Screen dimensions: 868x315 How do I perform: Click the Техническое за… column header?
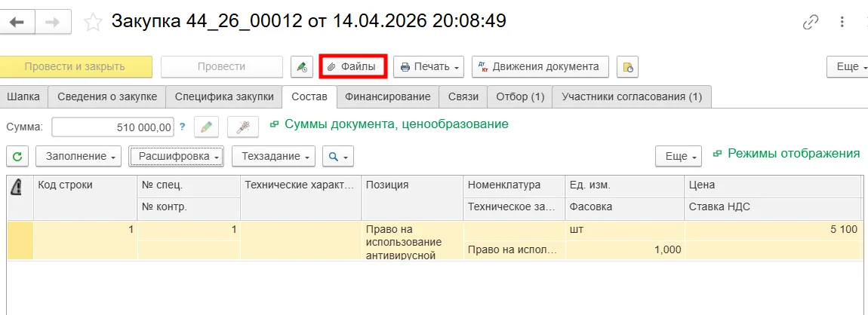(x=514, y=208)
